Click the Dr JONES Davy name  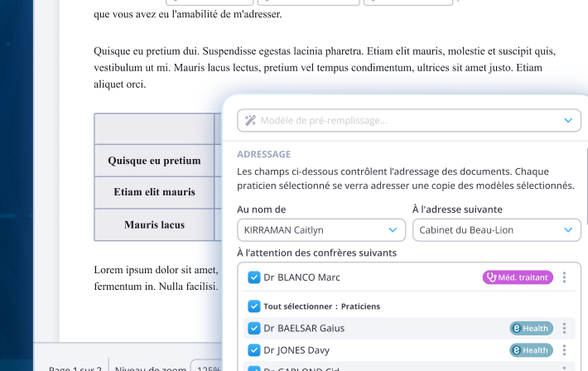296,350
